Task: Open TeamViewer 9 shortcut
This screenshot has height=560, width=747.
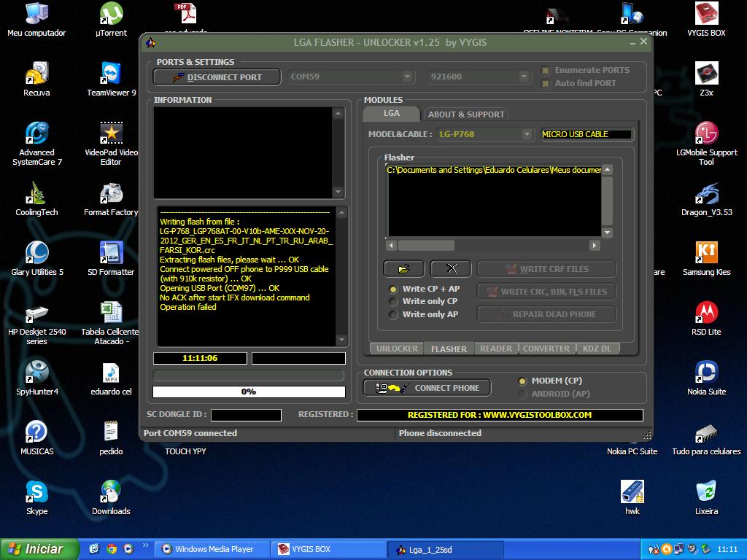Action: (111, 79)
